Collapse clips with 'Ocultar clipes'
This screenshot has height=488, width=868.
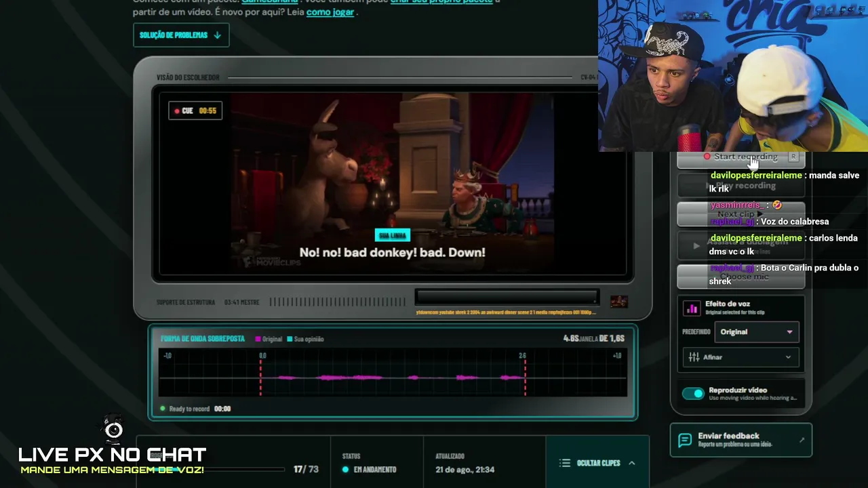pos(597,463)
